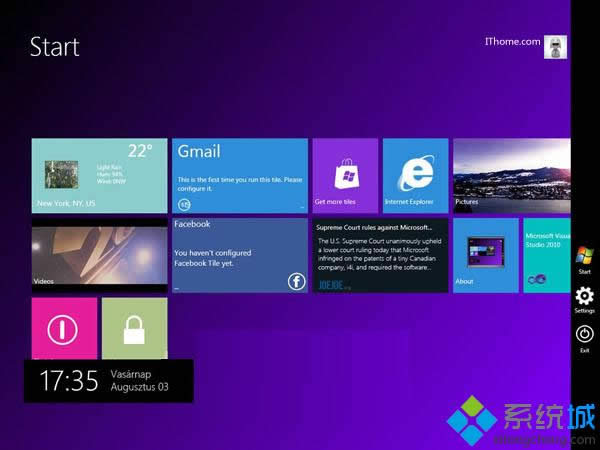Click the 17:35 clock display
This screenshot has height=450, width=600.
69,381
